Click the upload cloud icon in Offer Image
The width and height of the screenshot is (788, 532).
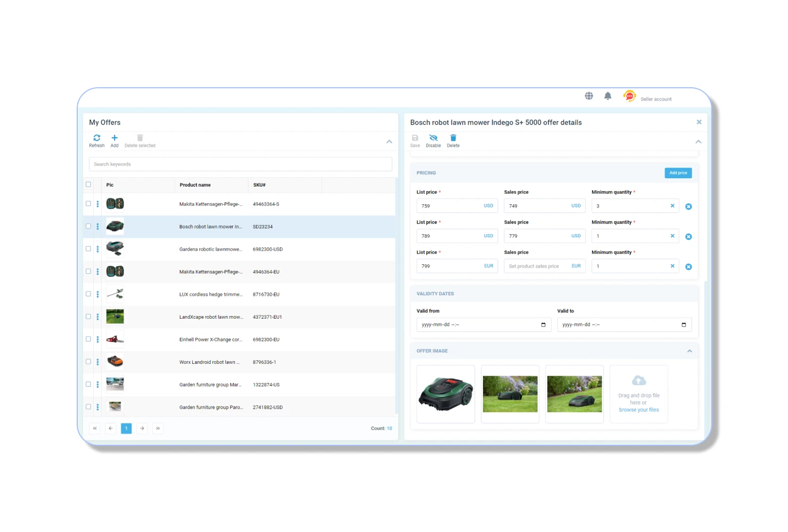coord(639,380)
